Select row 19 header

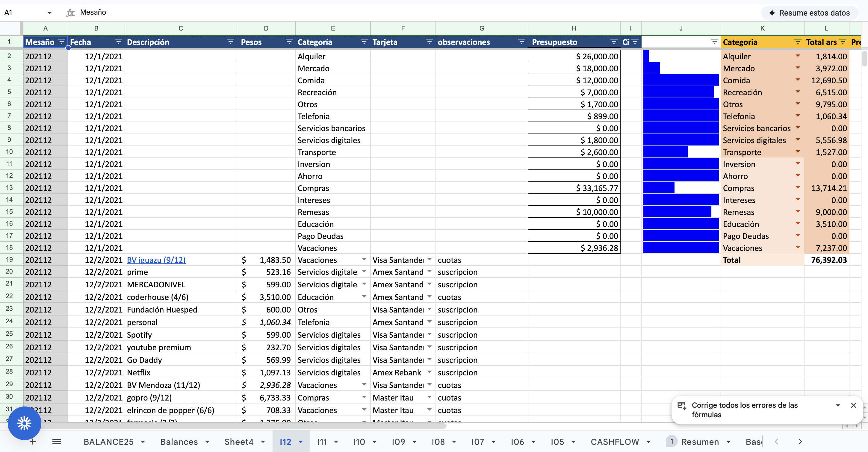pyautogui.click(x=10, y=260)
